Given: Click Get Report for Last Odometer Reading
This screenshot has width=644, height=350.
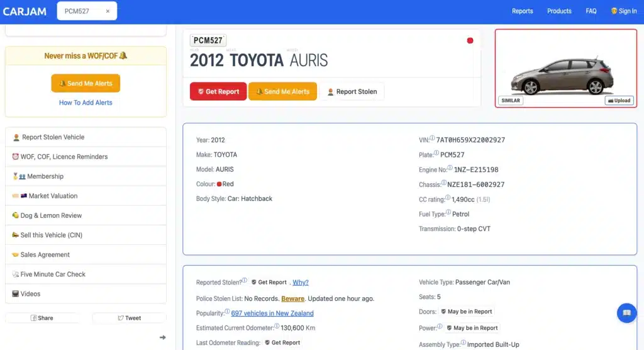Looking at the screenshot, I should [282, 342].
